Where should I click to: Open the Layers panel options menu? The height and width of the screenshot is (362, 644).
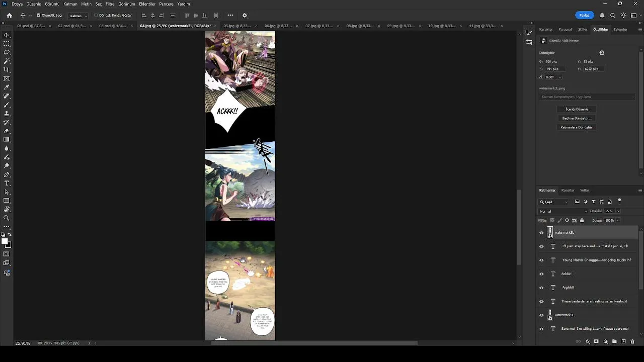click(x=640, y=191)
